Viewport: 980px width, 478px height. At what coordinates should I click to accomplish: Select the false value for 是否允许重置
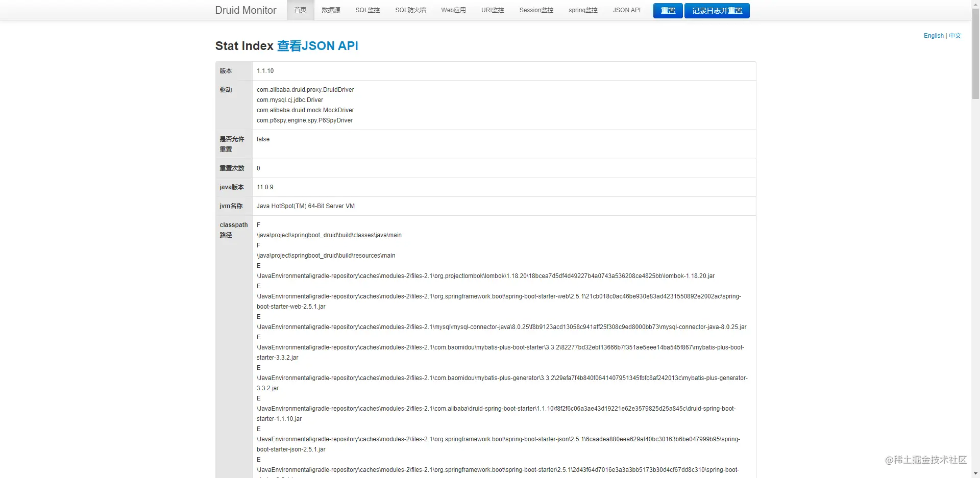[263, 139]
